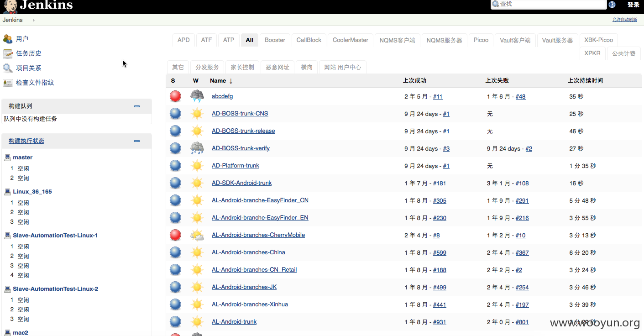
Task: Click 允许自动刷新 auto refresh link
Action: pyautogui.click(x=625, y=20)
